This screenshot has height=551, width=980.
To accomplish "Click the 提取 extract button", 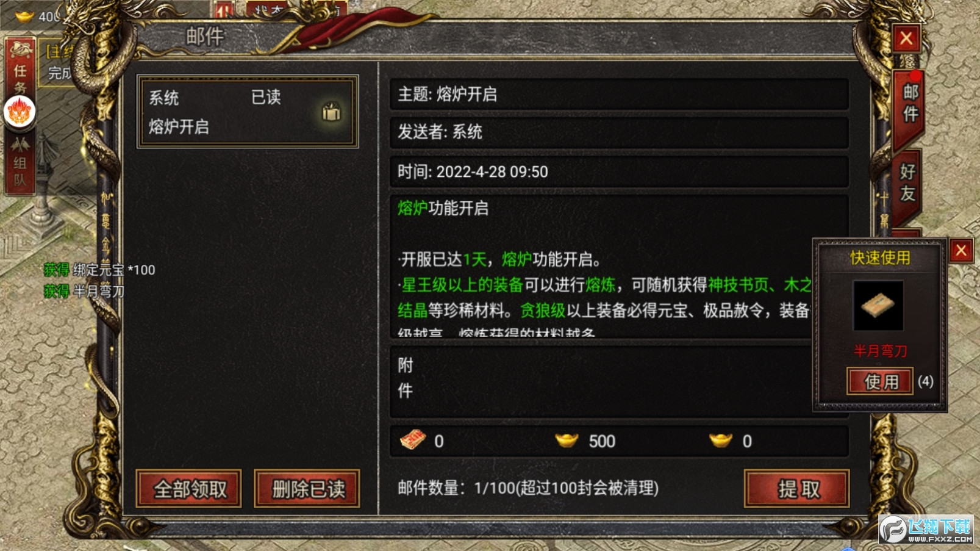I will tap(797, 488).
